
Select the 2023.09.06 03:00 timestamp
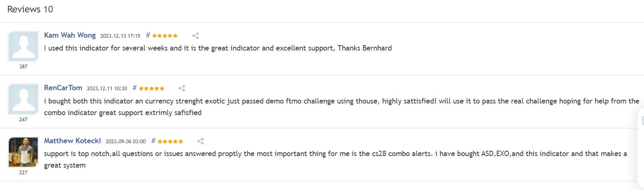[126, 142]
